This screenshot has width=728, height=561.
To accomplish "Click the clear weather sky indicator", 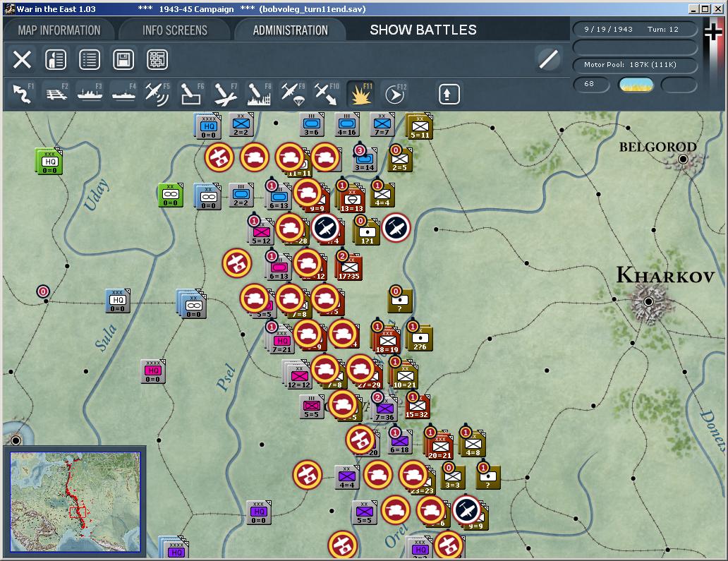I will pos(636,85).
